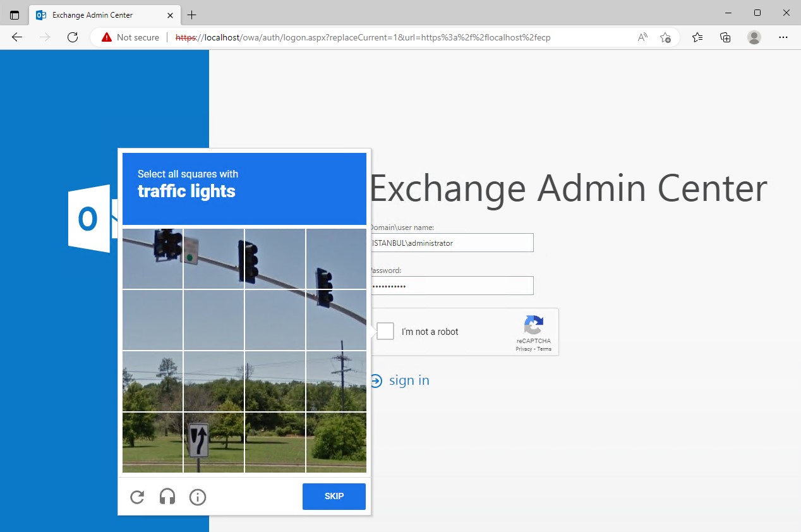Click the Not secure warning icon
This screenshot has width=801, height=532.
106,37
